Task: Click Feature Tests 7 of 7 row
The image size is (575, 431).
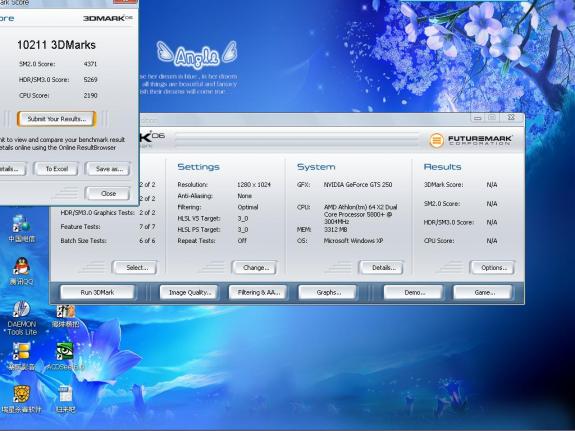Action: pyautogui.click(x=108, y=227)
